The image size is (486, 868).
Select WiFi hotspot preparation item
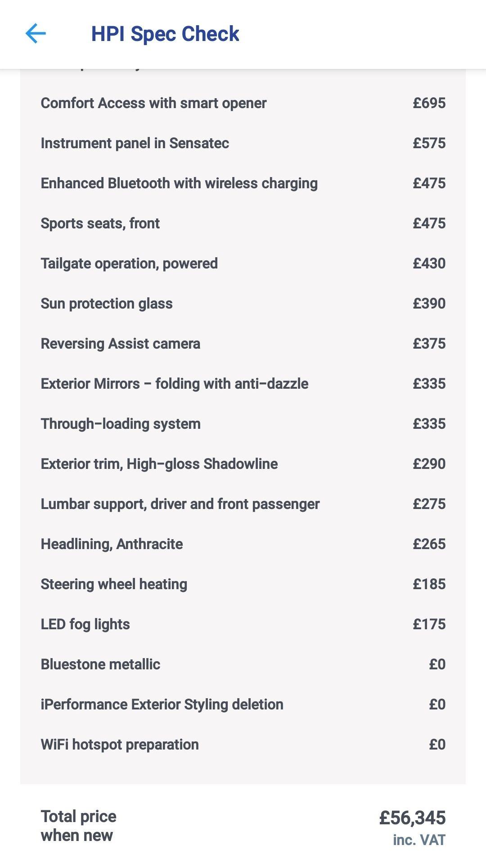coord(243,745)
